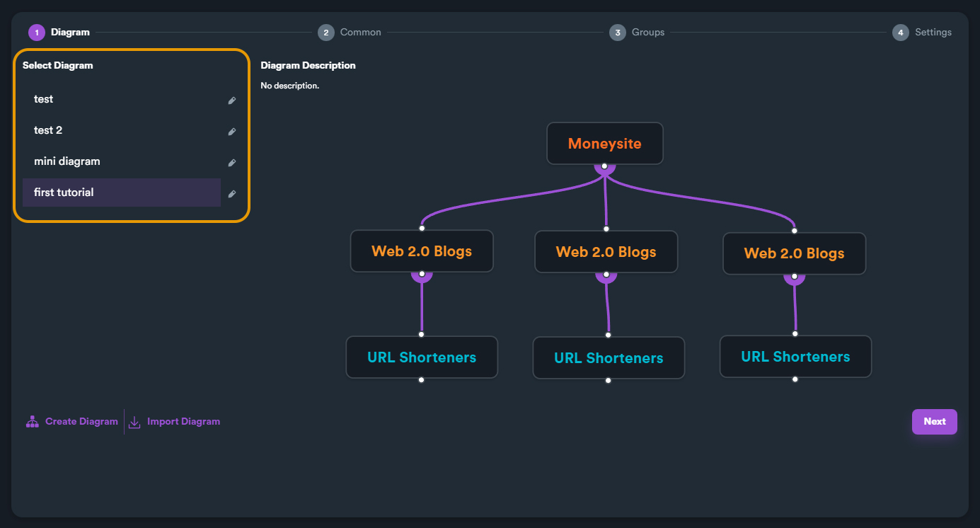The height and width of the screenshot is (528, 980).
Task: Edit the mini diagram entry using pencil icon
Action: 231,163
